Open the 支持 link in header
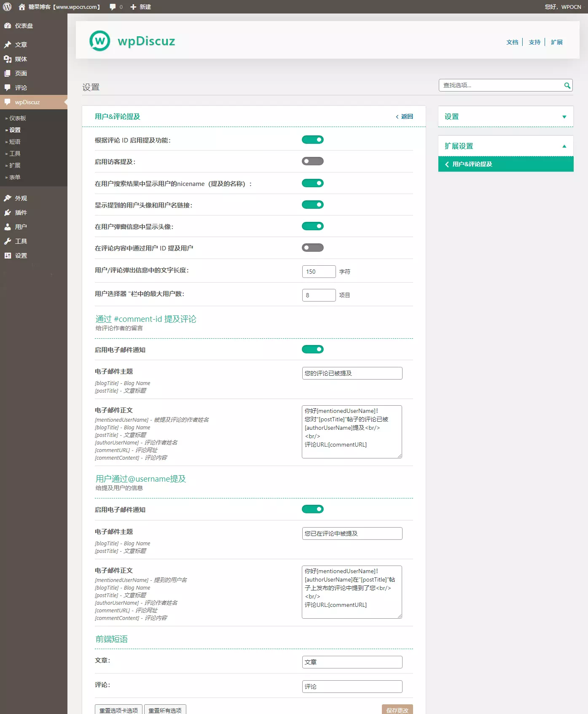This screenshot has width=588, height=714. (x=534, y=42)
